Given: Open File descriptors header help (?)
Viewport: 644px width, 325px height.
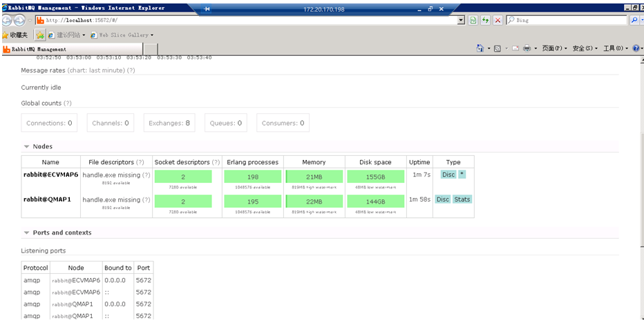Looking at the screenshot, I should [x=140, y=163].
